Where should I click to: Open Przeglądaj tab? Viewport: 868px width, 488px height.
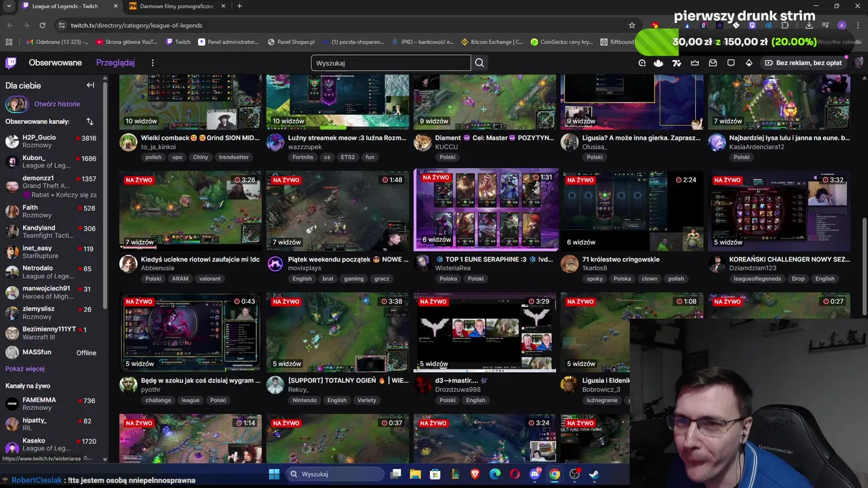(x=115, y=63)
